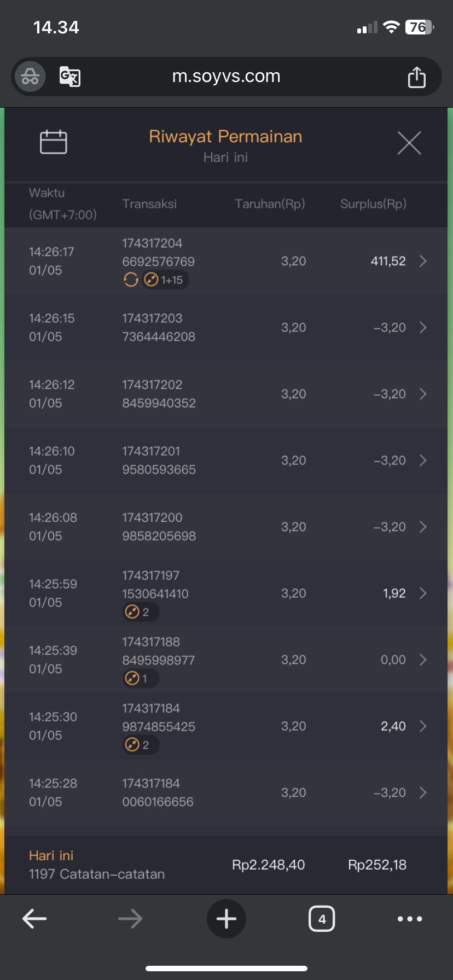Close the Riwayat Permainan panel
The image size is (453, 980).
(409, 143)
